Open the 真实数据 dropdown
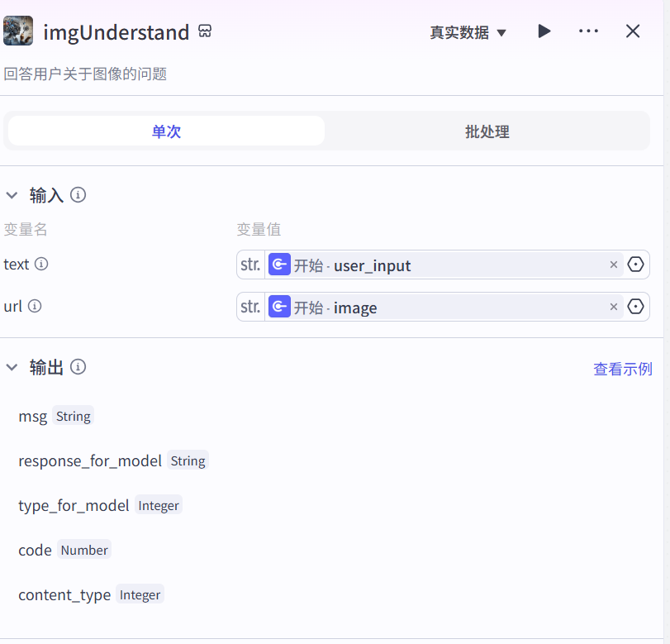The image size is (670, 644). (x=468, y=32)
